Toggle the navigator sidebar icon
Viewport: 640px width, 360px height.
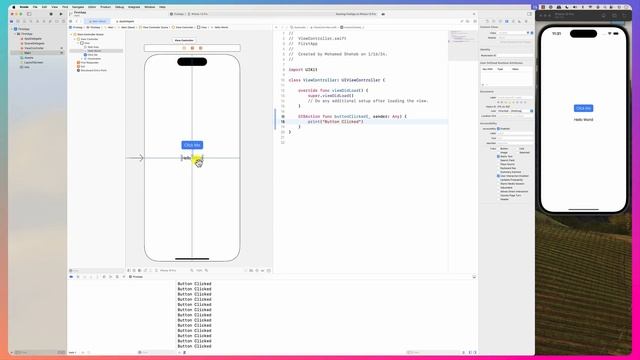point(29,14)
